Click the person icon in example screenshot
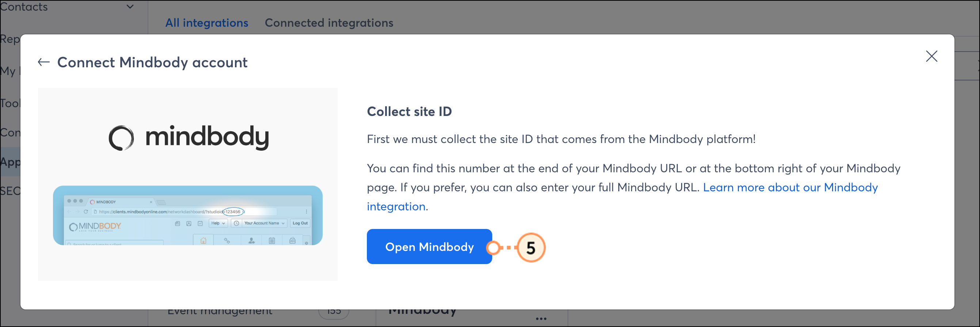Image resolution: width=980 pixels, height=327 pixels. (x=251, y=241)
